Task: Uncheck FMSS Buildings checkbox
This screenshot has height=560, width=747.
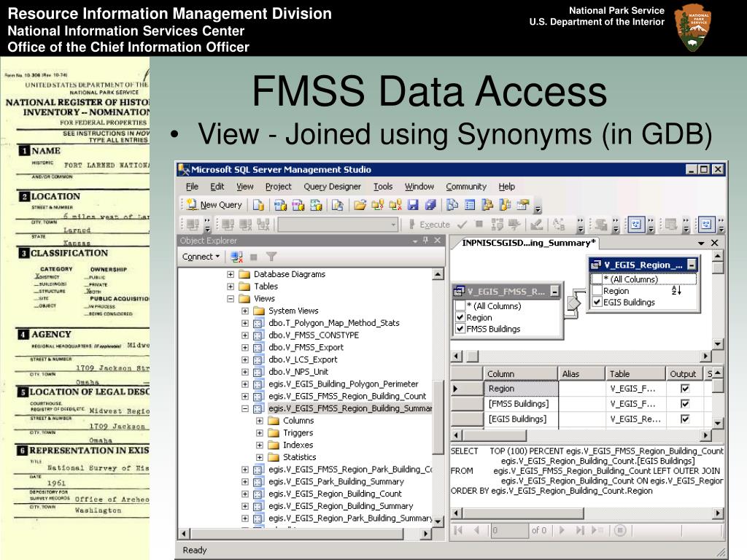Action: click(460, 329)
